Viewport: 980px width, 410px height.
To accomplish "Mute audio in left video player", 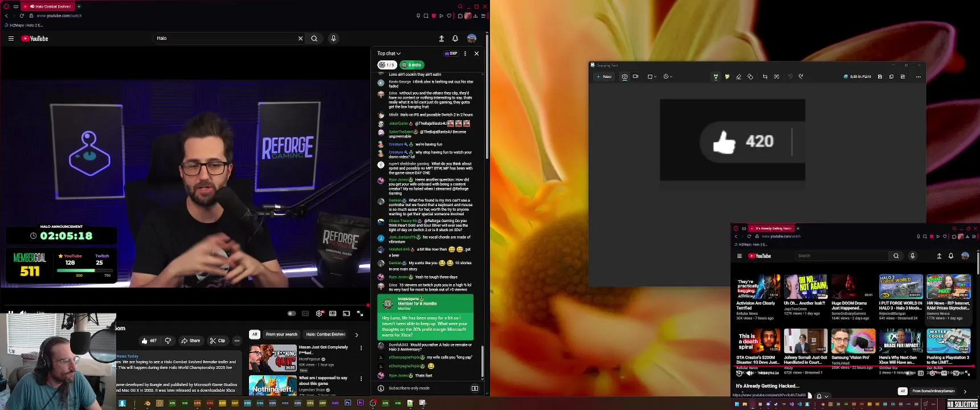I will click(x=23, y=313).
